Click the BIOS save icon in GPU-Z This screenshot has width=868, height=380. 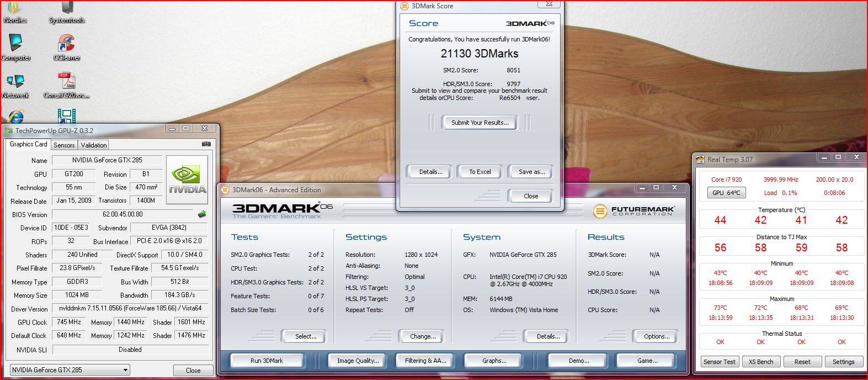point(202,214)
